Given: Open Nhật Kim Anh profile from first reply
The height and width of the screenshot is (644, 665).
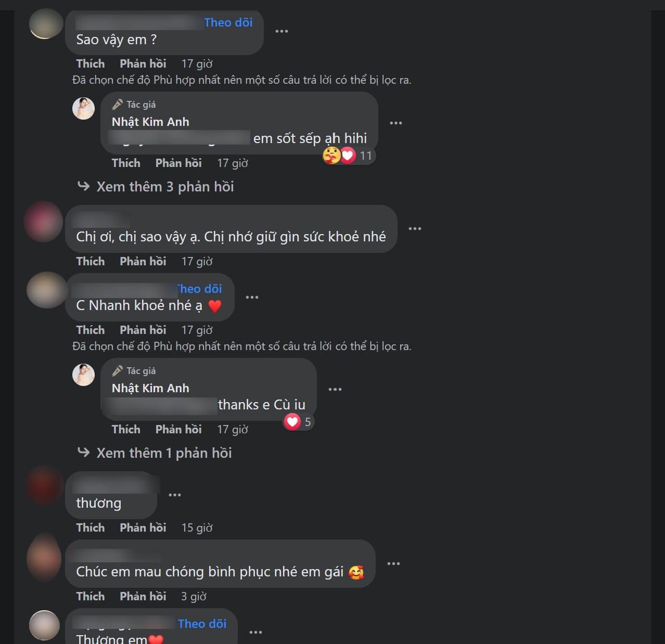Looking at the screenshot, I should coord(150,122).
